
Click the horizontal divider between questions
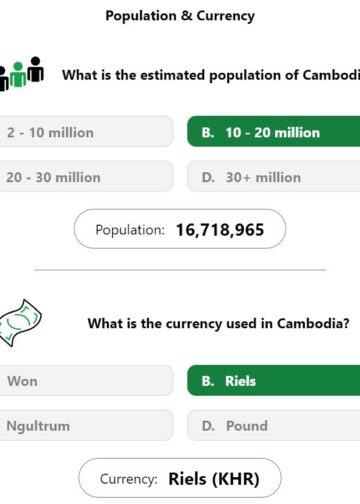180,270
